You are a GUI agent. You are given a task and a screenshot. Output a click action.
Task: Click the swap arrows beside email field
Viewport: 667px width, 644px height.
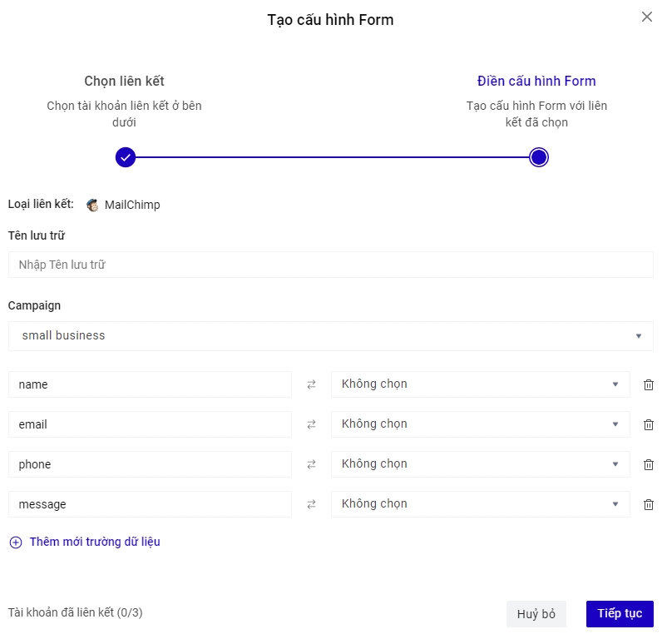[x=311, y=424]
